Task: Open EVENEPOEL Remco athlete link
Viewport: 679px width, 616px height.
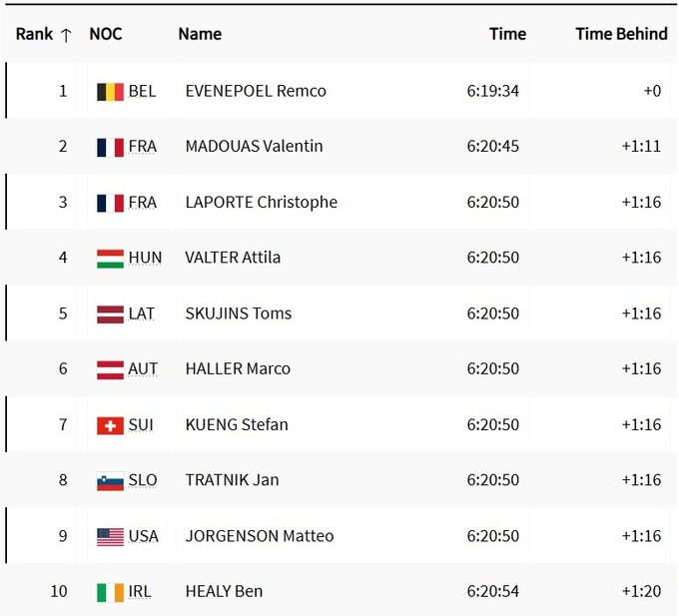Action: (x=256, y=91)
